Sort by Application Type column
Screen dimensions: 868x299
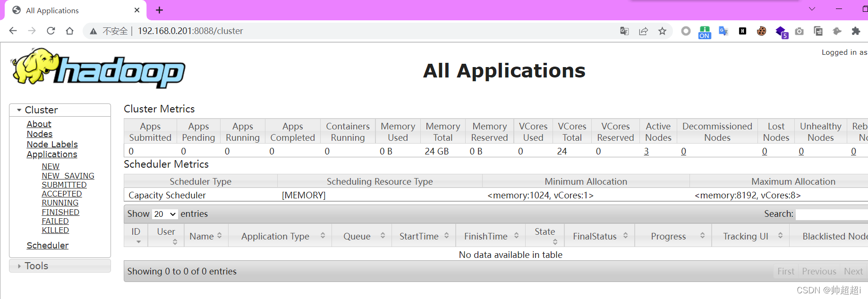(x=280, y=236)
